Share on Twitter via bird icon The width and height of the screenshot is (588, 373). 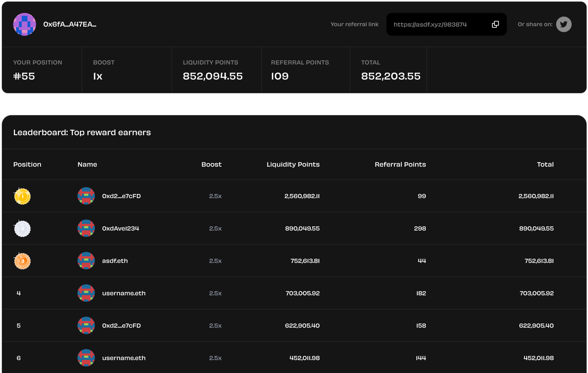(564, 24)
